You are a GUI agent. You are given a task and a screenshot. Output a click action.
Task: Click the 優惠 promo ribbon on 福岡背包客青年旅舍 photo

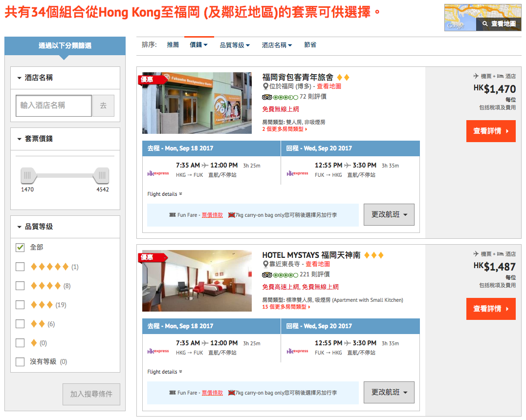[x=153, y=80]
